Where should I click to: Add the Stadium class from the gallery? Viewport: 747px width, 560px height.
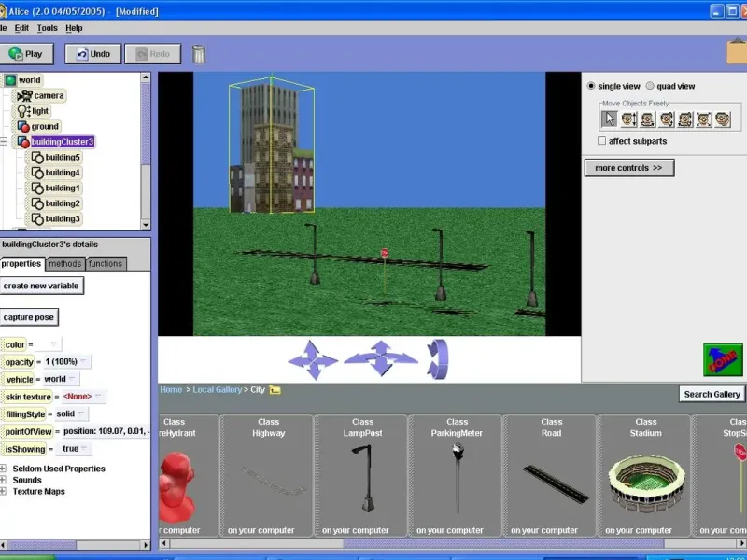coord(644,476)
